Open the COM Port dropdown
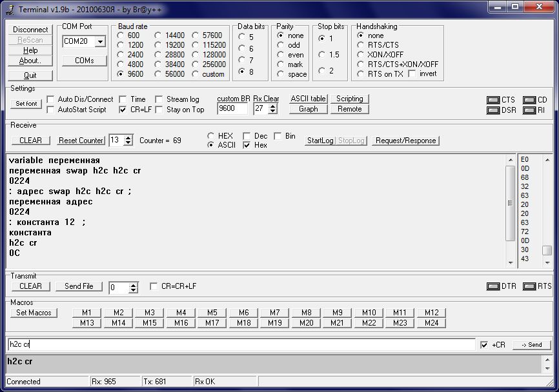The height and width of the screenshot is (392, 559). (100, 42)
